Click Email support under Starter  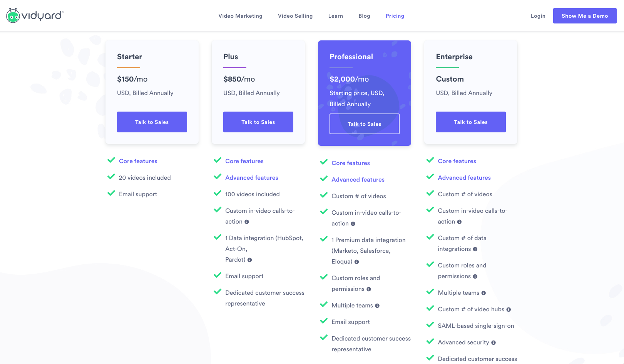click(138, 194)
